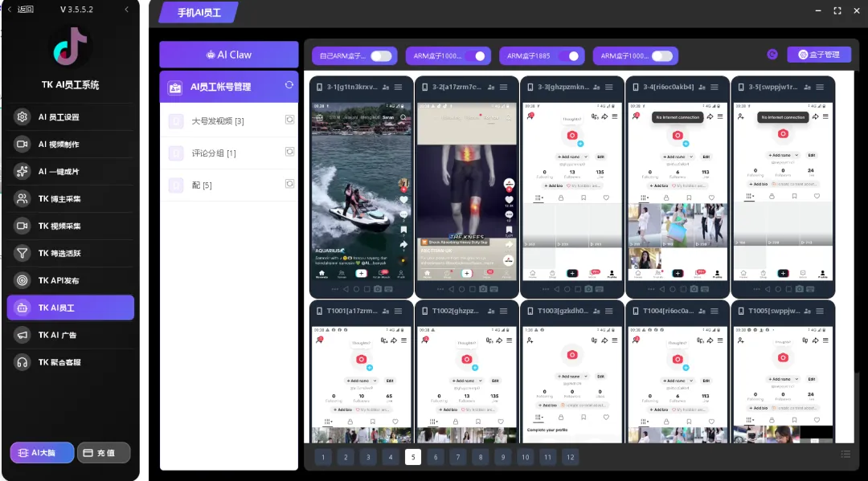Go to page 1
868x481 pixels.
pos(323,457)
